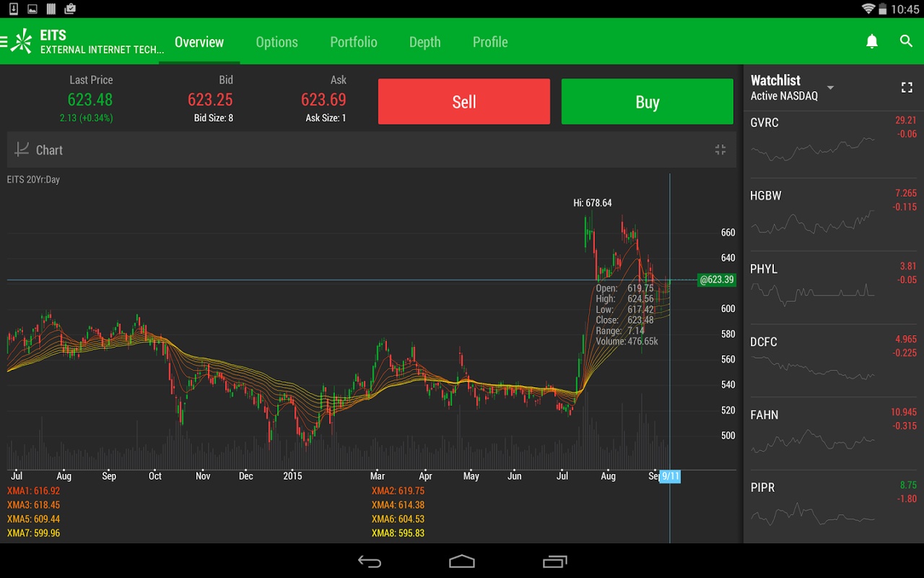Open the hamburger menu with app logo
Viewport: 924px width, 578px height.
[16, 42]
